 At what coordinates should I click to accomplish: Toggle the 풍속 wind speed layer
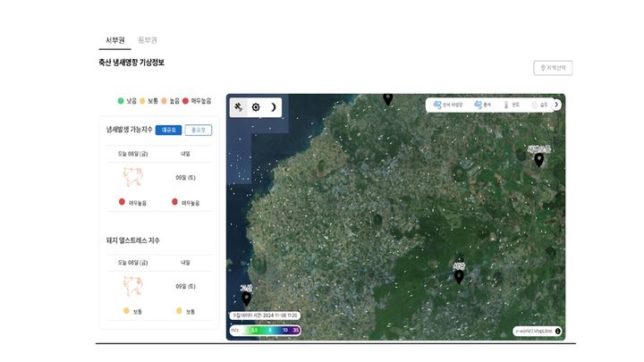pyautogui.click(x=484, y=105)
